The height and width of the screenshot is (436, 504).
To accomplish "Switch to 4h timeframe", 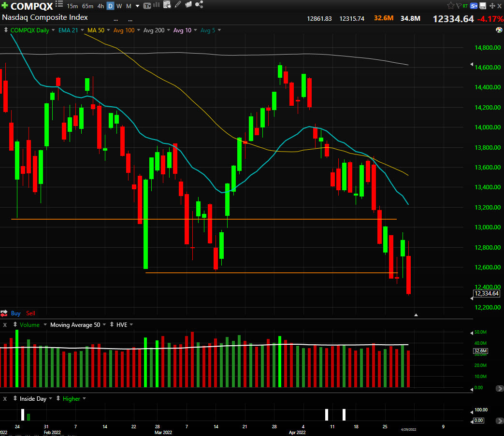I will 101,6.
